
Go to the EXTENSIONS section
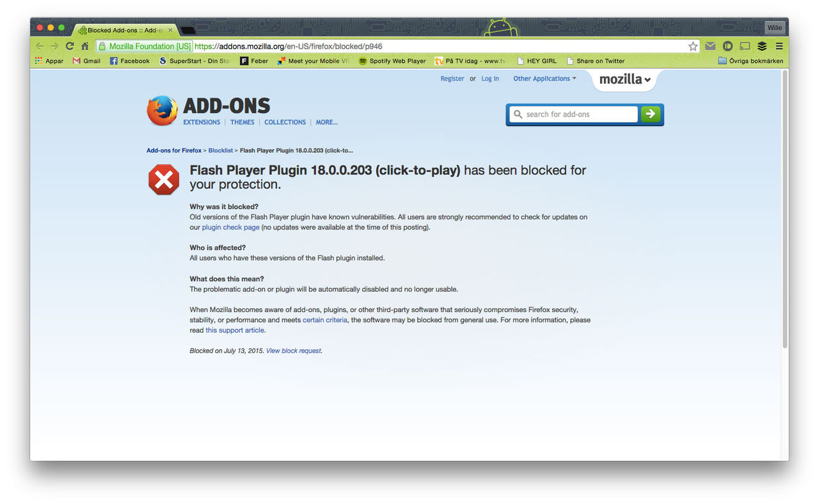coord(202,122)
